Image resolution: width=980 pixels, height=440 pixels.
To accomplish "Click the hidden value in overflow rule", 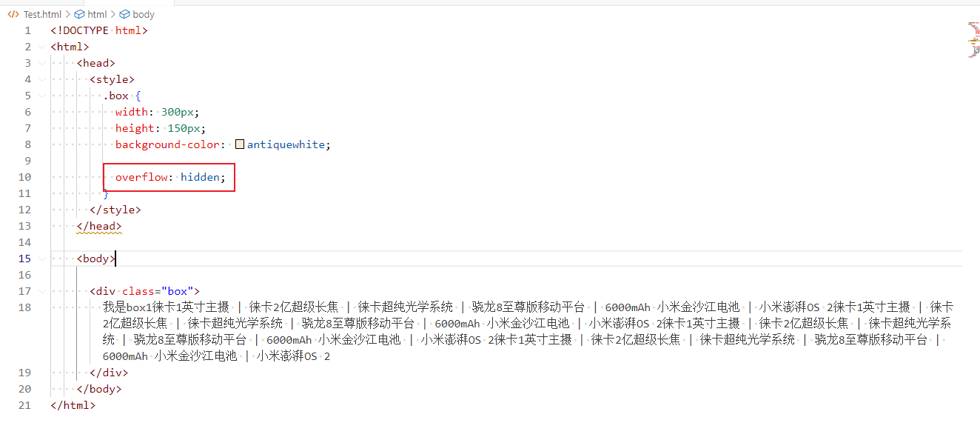I will click(199, 177).
